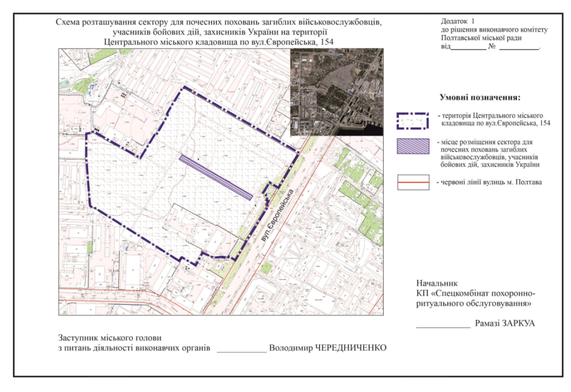Click the red street lines legend symbol
This screenshot has width=571, height=392.
(413, 182)
